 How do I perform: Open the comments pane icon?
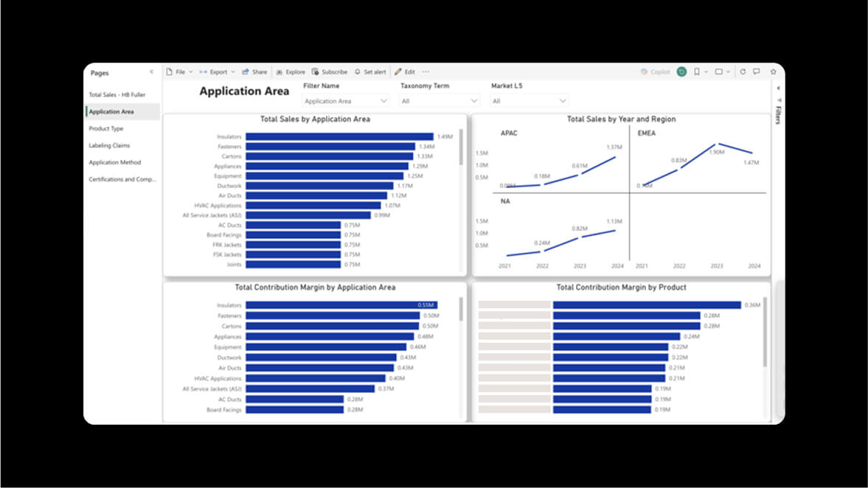pyautogui.click(x=757, y=72)
